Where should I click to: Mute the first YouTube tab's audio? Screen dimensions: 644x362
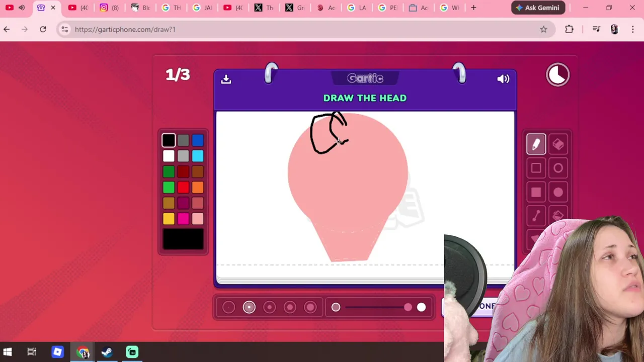coord(22,8)
